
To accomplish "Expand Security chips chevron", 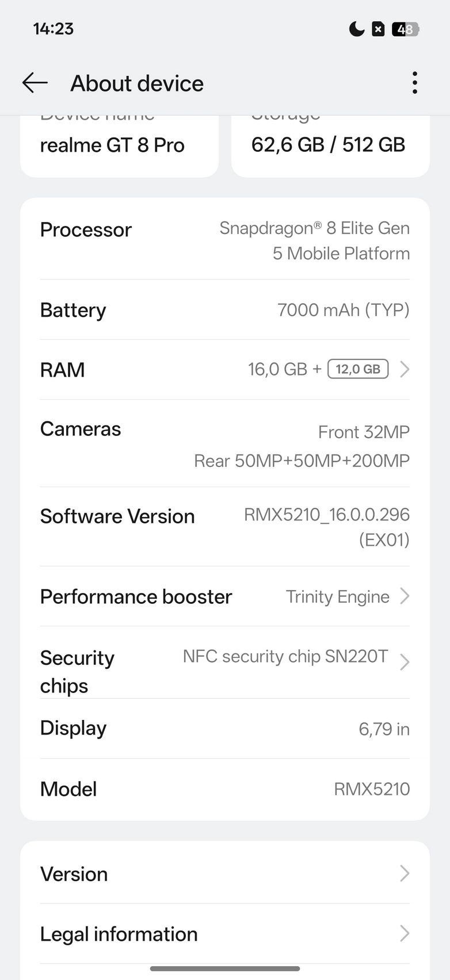I will point(405,662).
